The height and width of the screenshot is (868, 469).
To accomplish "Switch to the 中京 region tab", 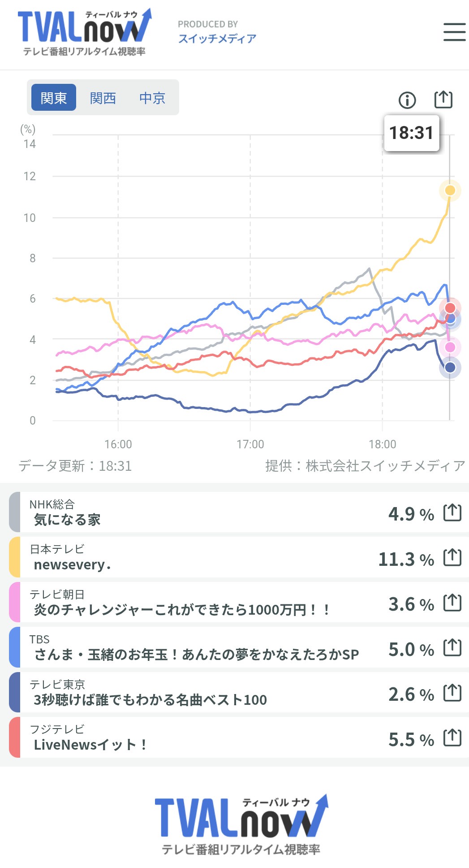I will tap(152, 98).
